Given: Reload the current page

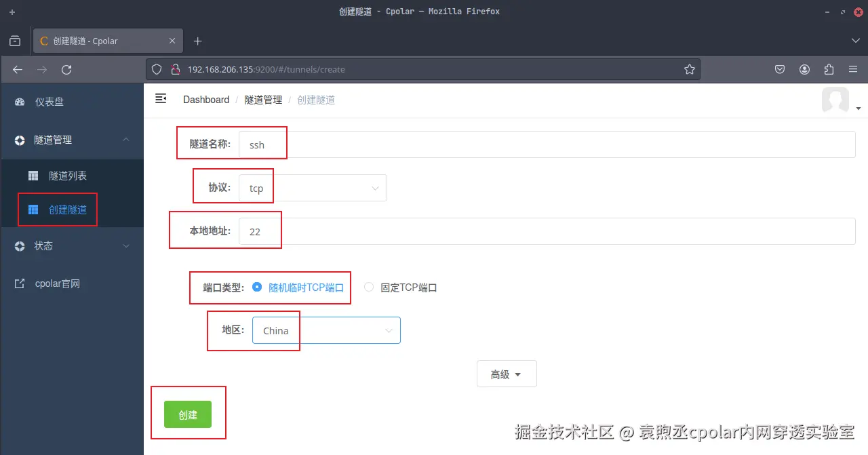Looking at the screenshot, I should coord(66,69).
